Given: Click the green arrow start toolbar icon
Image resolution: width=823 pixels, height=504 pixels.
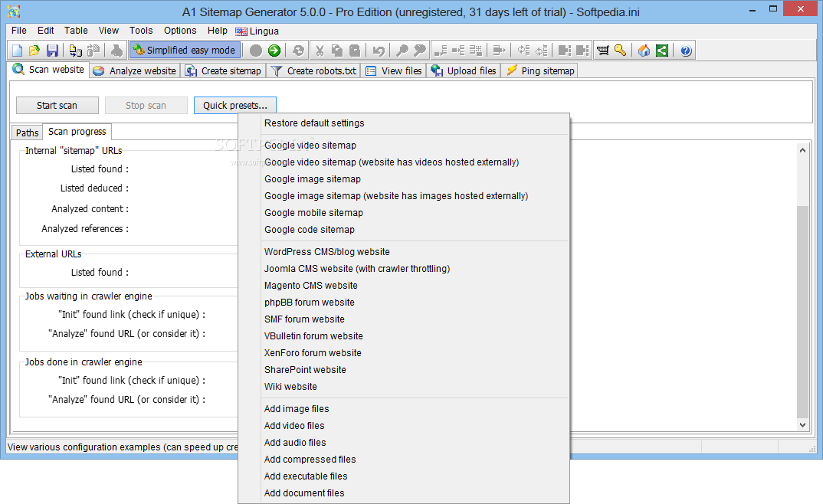Looking at the screenshot, I should click(x=274, y=51).
